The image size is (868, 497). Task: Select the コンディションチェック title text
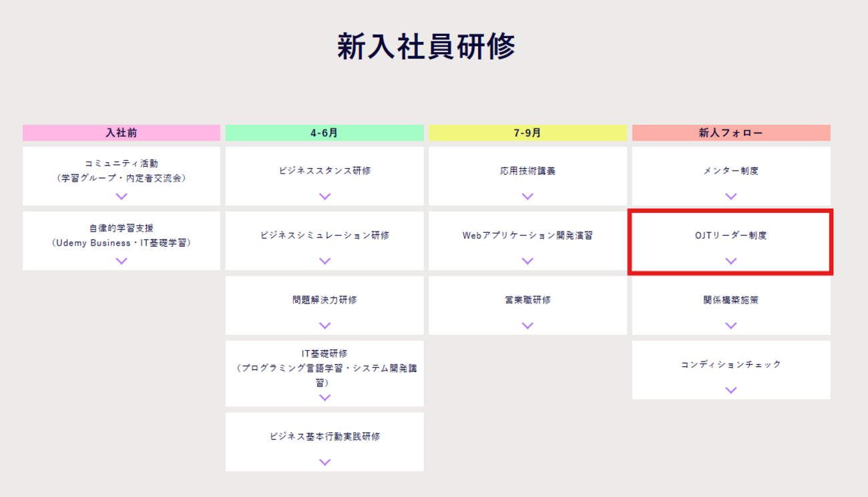point(730,365)
